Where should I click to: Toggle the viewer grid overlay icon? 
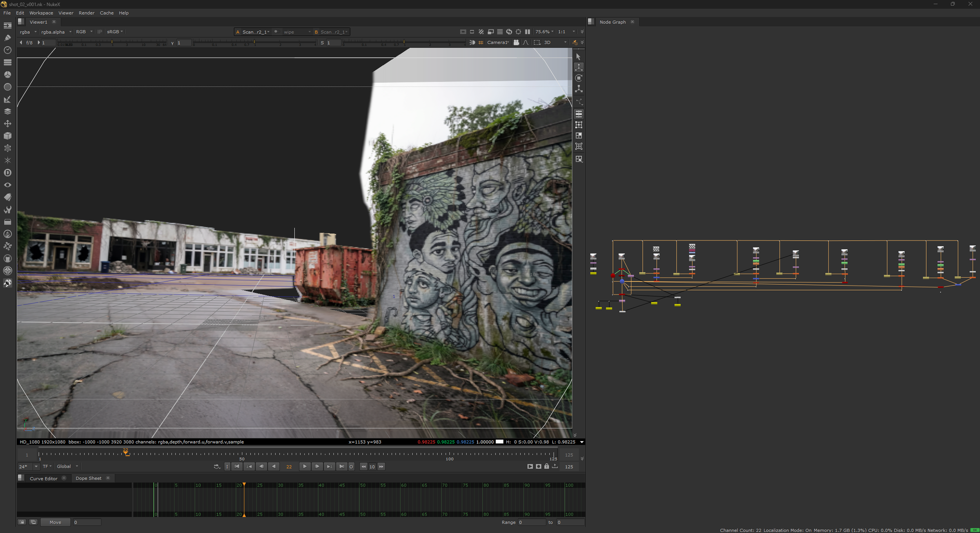481,42
